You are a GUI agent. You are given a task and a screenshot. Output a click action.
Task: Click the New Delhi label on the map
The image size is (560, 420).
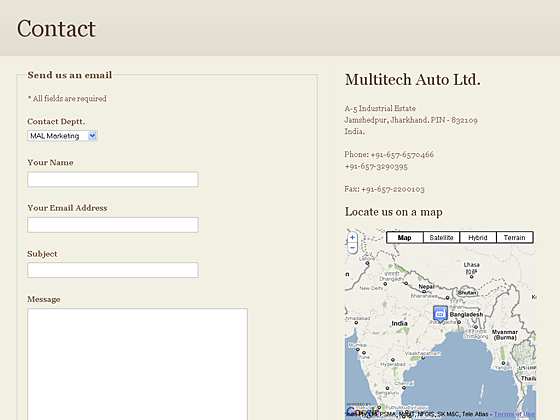click(371, 288)
